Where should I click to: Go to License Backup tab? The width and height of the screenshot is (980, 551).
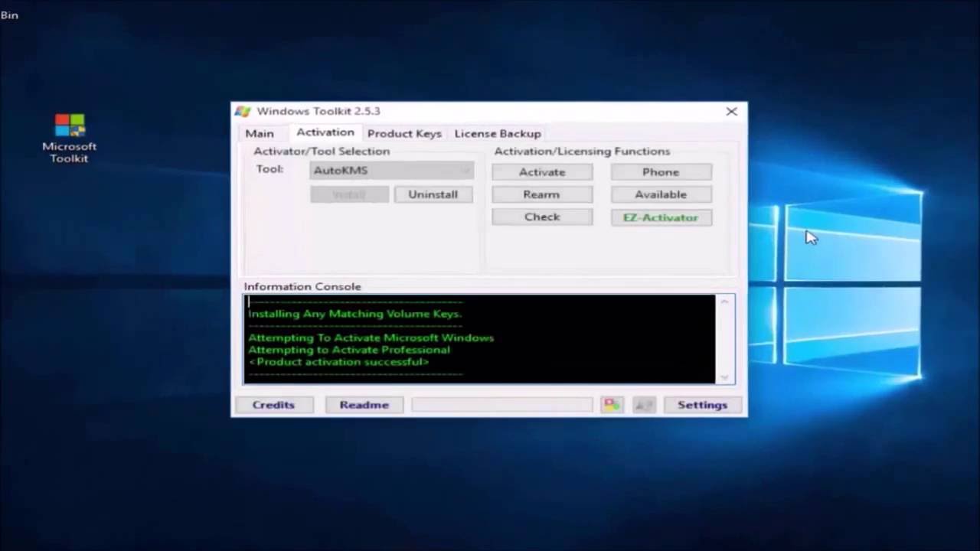[498, 133]
